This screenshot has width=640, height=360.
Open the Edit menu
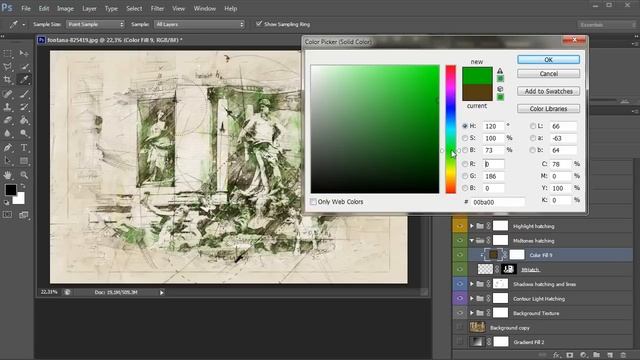(44, 8)
